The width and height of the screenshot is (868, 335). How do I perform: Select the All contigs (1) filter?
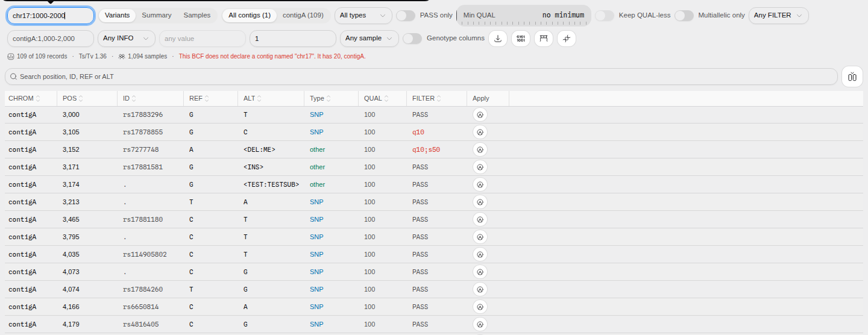click(x=250, y=16)
